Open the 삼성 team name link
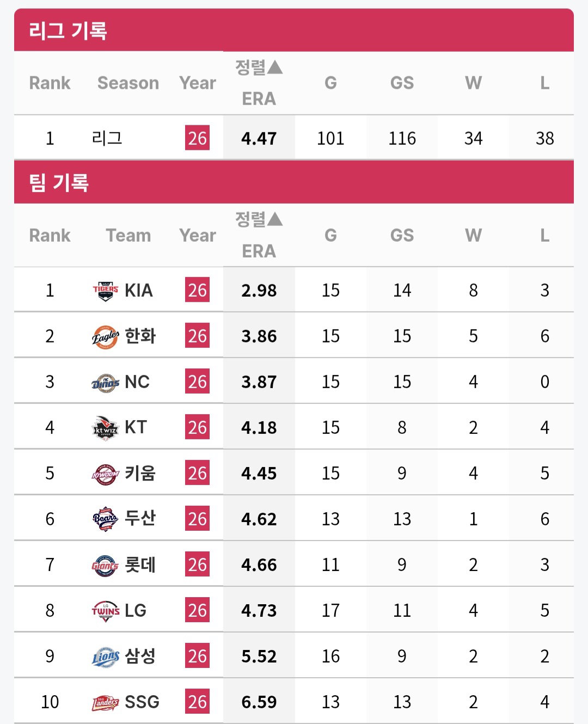 (140, 656)
